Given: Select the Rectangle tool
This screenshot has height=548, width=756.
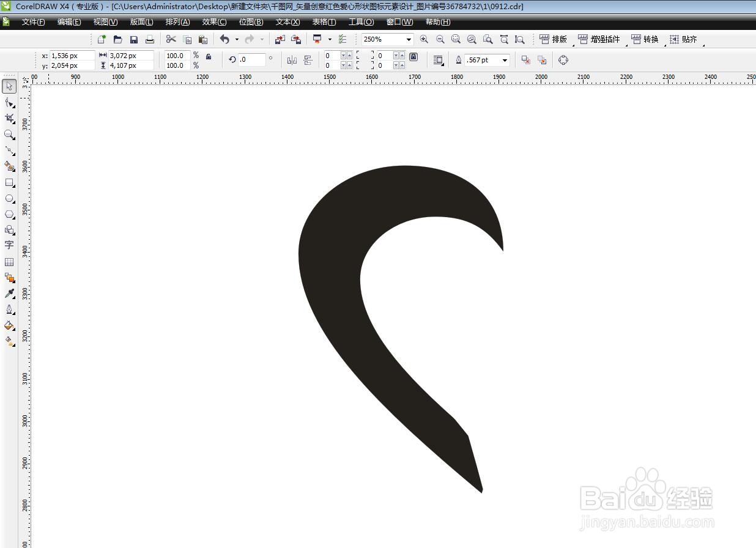Looking at the screenshot, I should (9, 182).
